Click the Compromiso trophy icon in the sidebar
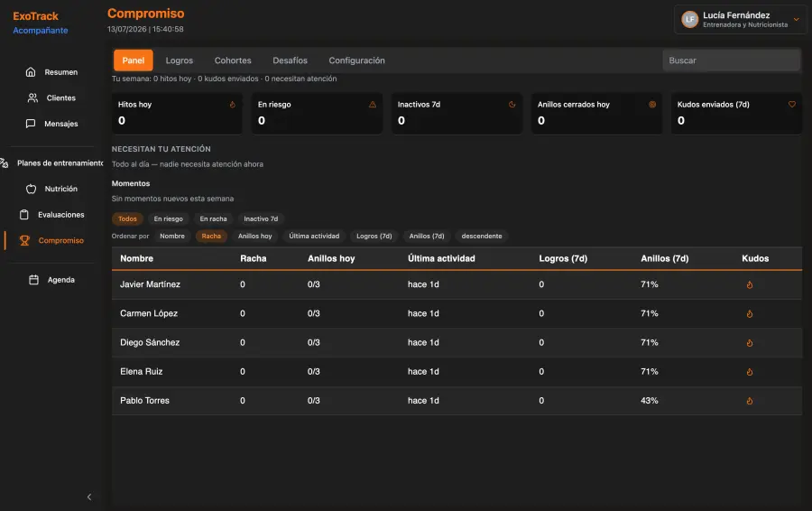812x511 pixels. (24, 240)
